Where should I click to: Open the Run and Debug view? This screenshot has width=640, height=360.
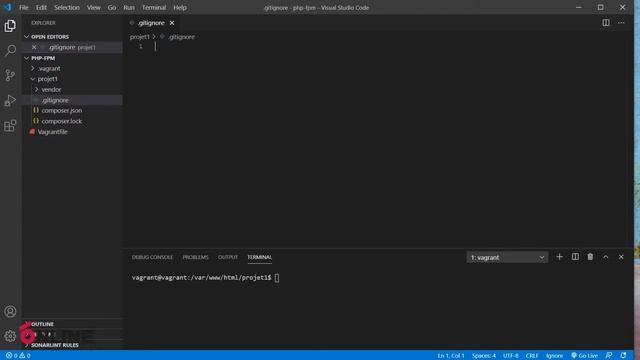click(x=10, y=100)
